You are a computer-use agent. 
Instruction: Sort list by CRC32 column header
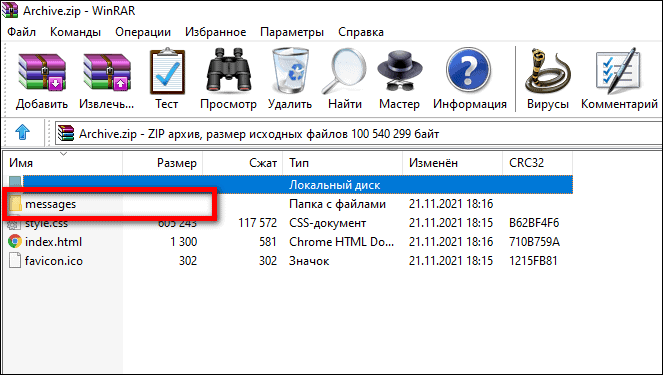(x=537, y=163)
